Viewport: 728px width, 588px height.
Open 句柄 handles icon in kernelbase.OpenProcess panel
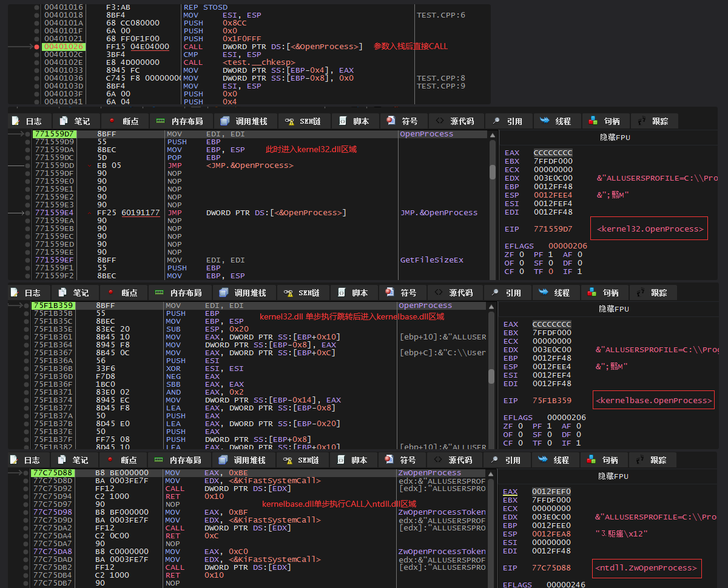pyautogui.click(x=592, y=292)
